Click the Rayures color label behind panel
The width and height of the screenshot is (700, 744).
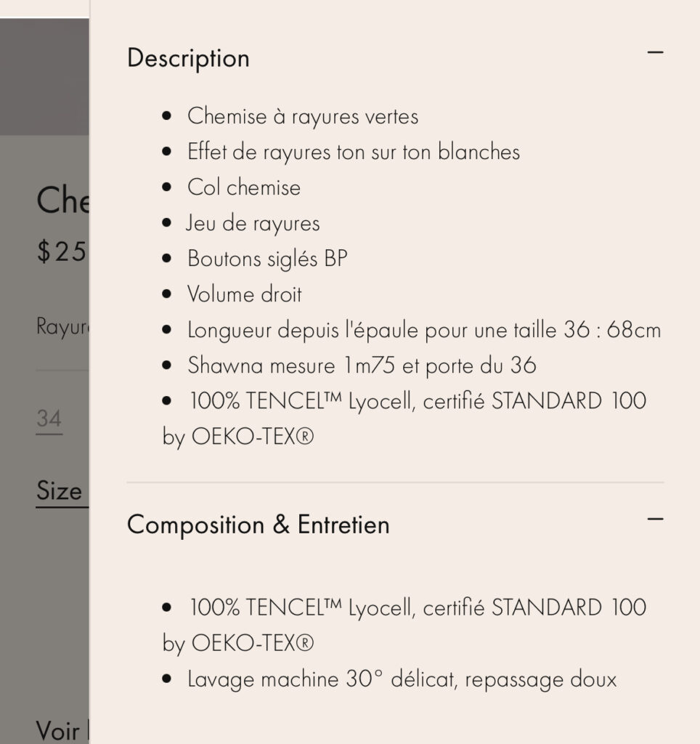pyautogui.click(x=62, y=326)
